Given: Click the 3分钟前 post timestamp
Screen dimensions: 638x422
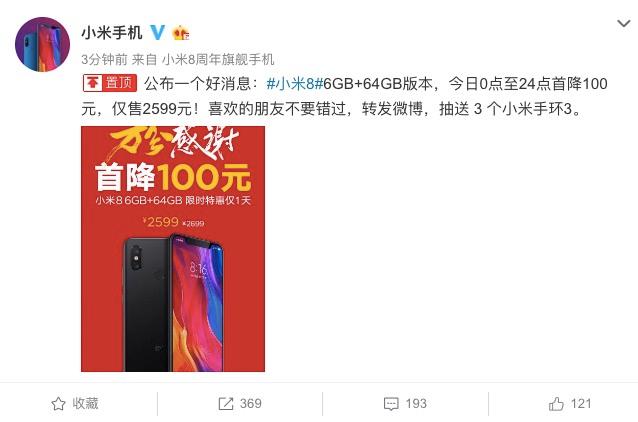Looking at the screenshot, I should point(105,59).
